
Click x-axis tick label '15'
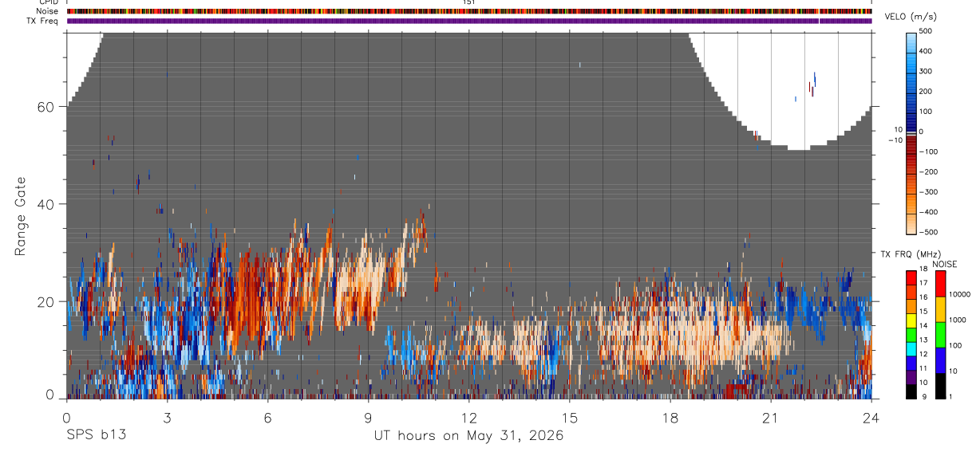tap(570, 417)
